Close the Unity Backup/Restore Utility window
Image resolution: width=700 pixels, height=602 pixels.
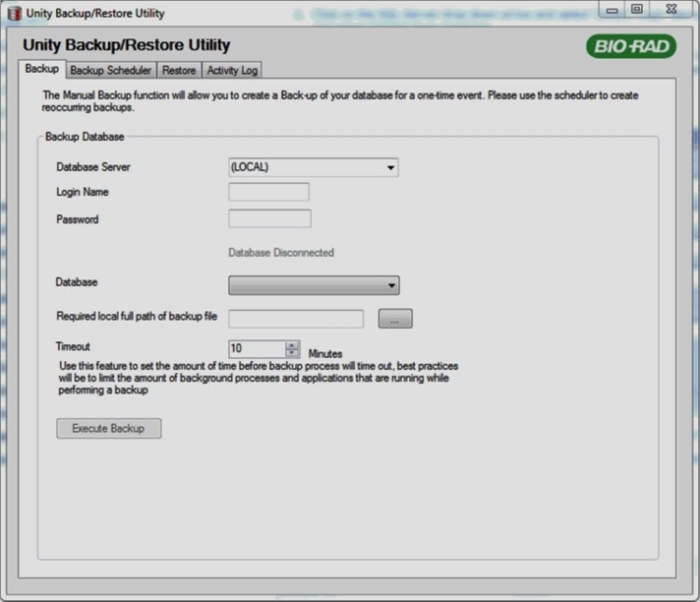(x=671, y=10)
